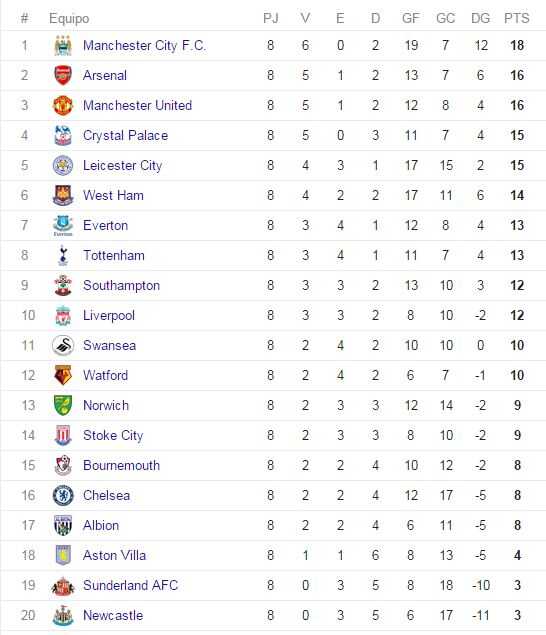The image size is (546, 635).
Task: Open the Southampton team page link
Action: 121,286
